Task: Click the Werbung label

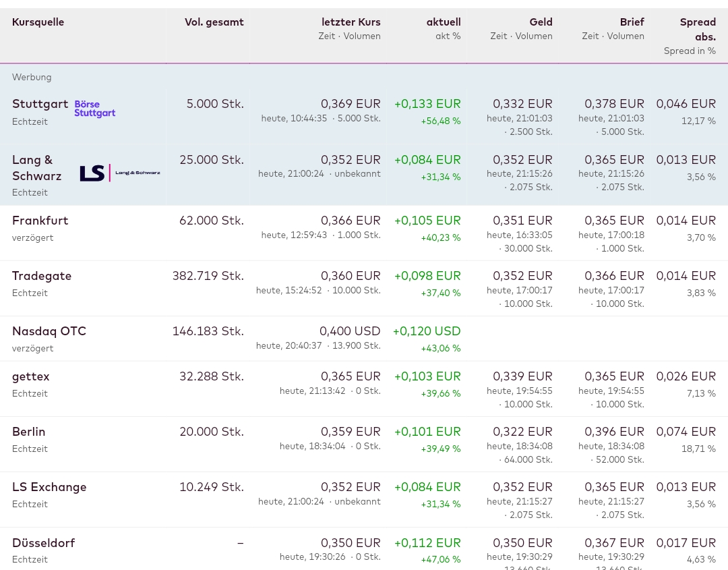Action: pos(32,77)
